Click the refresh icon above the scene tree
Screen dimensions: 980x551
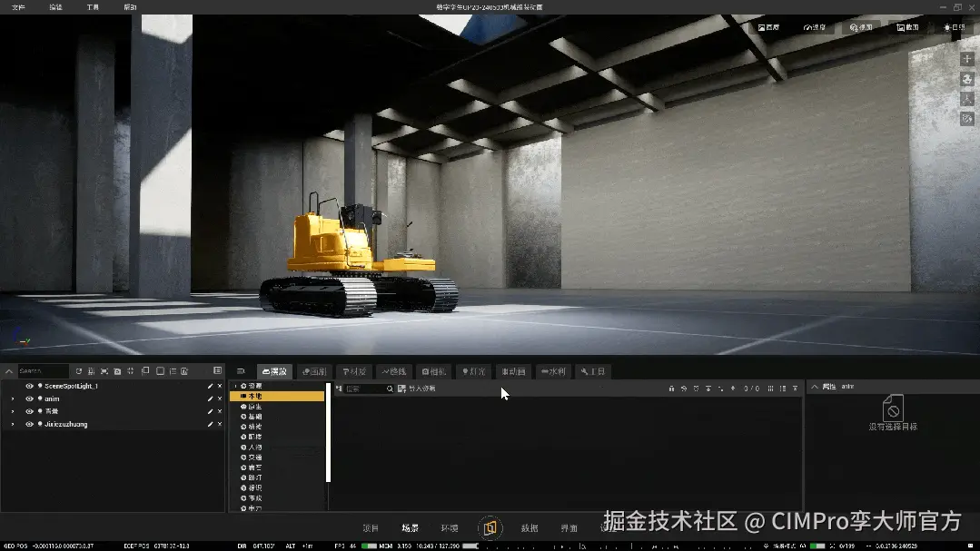click(79, 370)
